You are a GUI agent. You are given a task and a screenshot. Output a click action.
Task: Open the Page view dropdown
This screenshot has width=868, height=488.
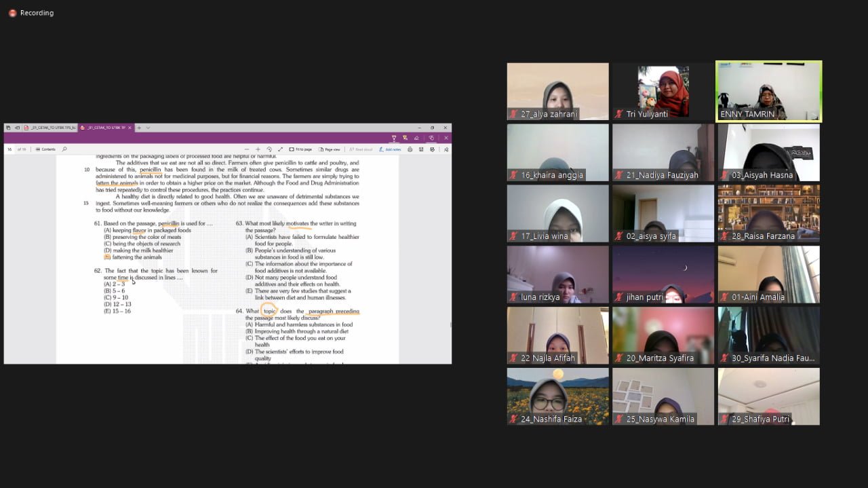[330, 149]
